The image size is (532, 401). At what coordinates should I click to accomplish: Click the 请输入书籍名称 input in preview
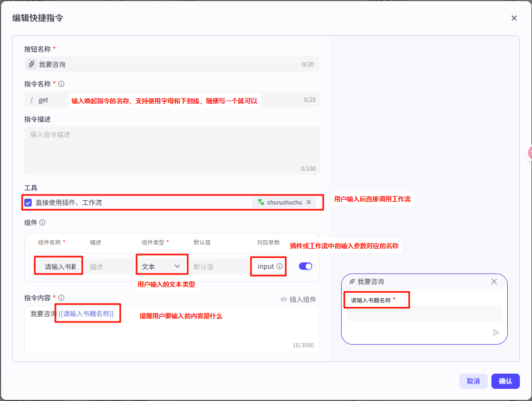424,314
